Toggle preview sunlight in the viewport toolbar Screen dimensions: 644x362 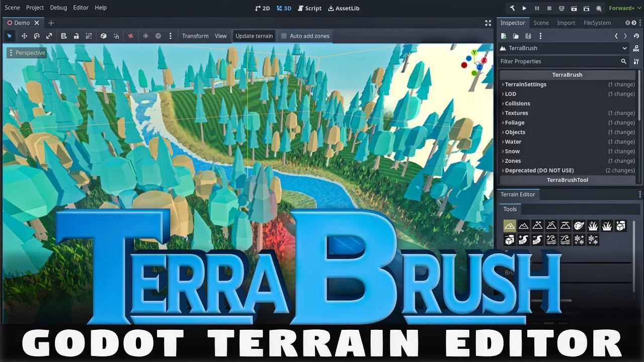(x=146, y=36)
